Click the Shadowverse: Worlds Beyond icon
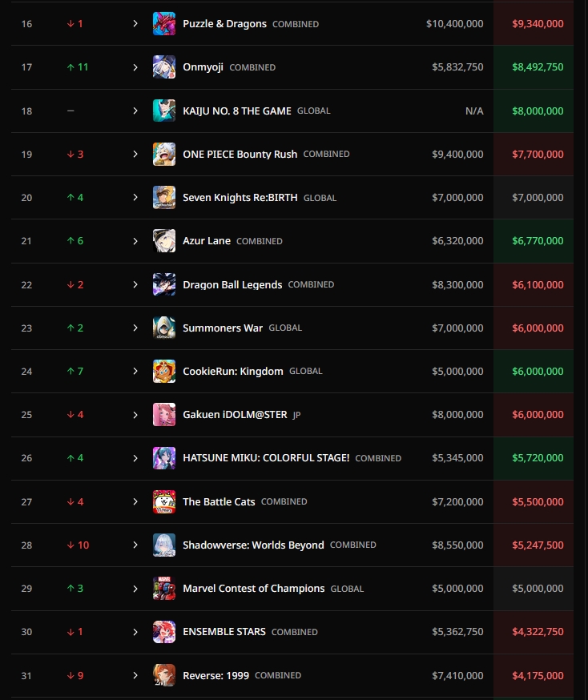The height and width of the screenshot is (700, 588). 164,545
